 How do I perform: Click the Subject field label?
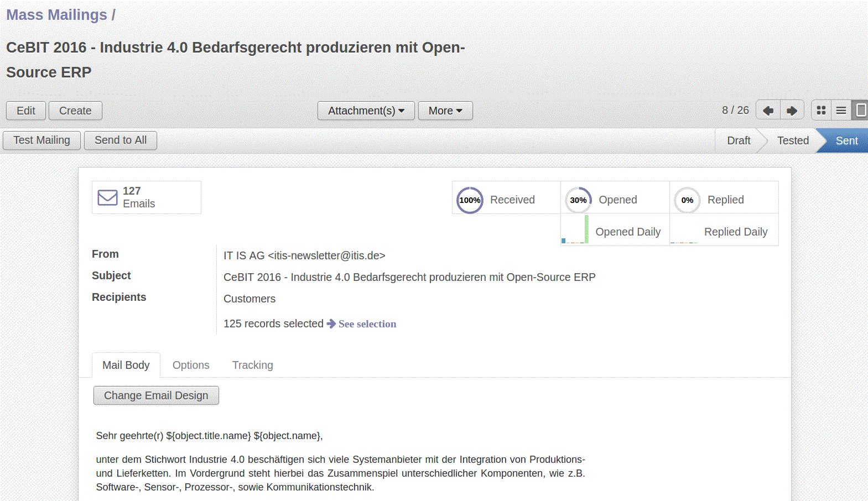(x=111, y=275)
